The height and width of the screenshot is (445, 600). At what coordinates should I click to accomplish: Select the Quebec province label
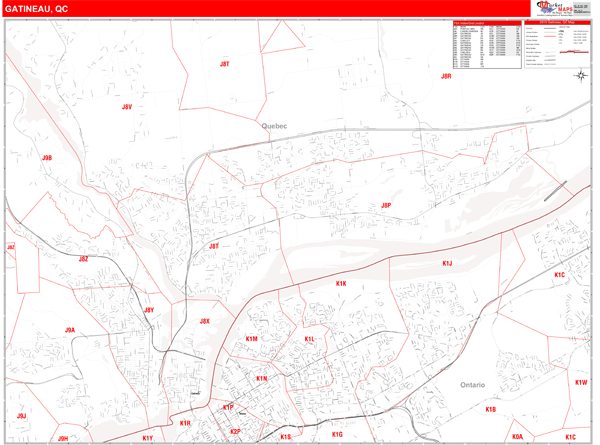274,126
